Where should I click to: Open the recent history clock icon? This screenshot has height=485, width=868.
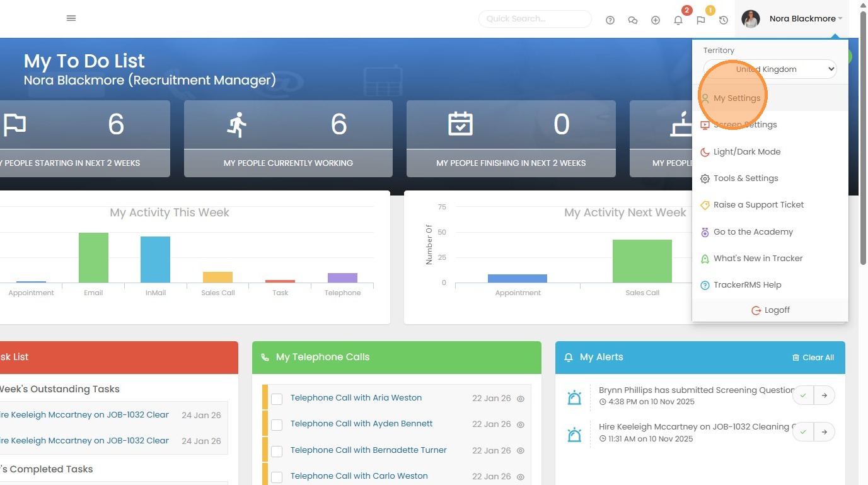[x=724, y=20]
